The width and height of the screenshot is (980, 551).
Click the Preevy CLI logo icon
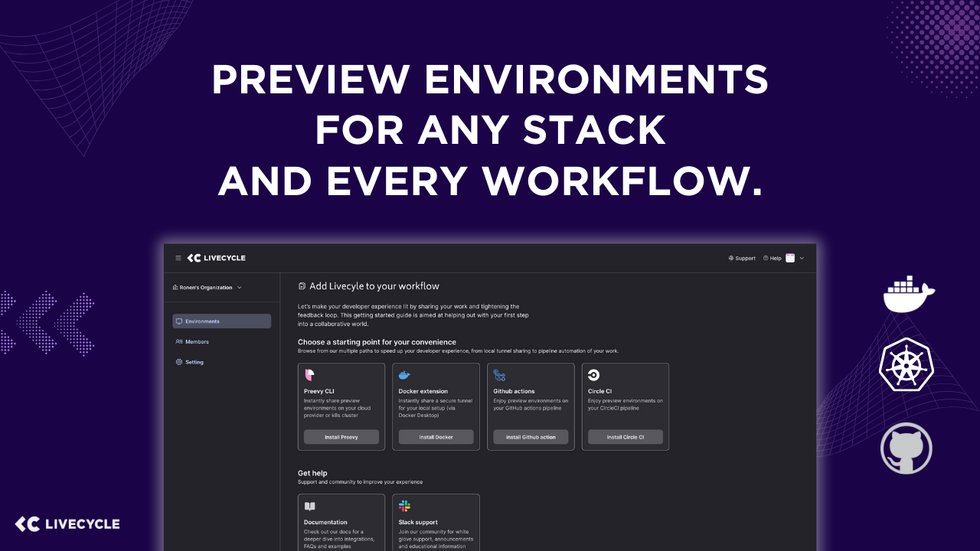[x=309, y=375]
